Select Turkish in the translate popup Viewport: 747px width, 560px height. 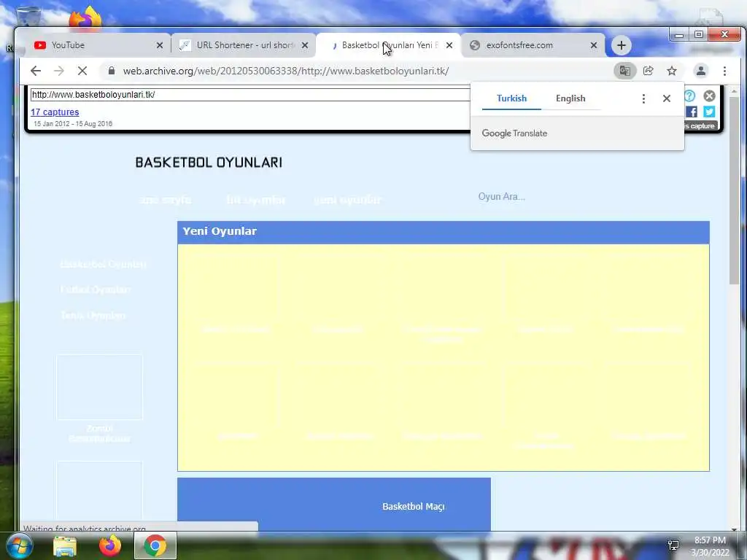[511, 98]
